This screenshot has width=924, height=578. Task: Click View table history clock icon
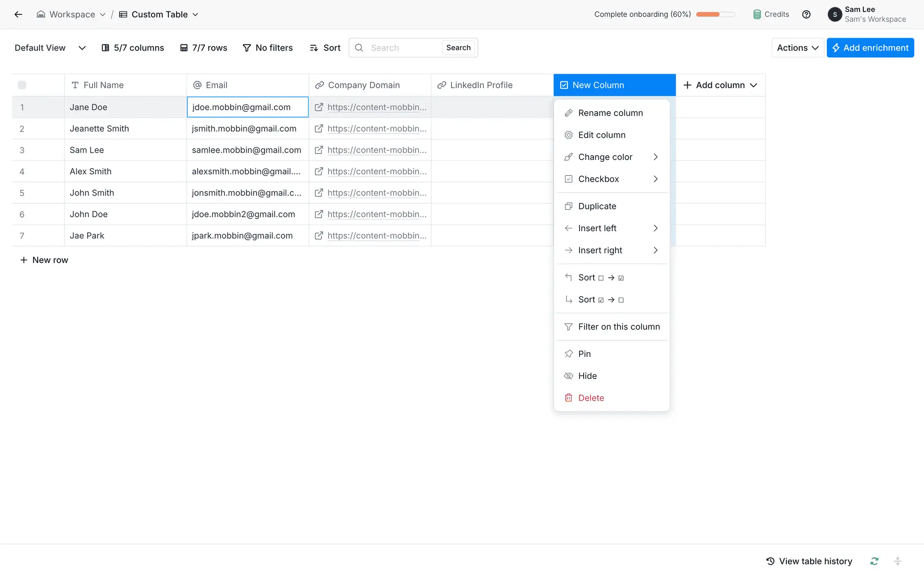(770, 561)
